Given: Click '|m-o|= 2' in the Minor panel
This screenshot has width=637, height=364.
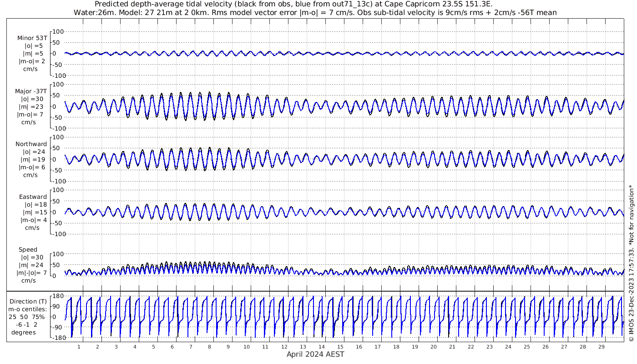Looking at the screenshot, I should coord(32,61).
